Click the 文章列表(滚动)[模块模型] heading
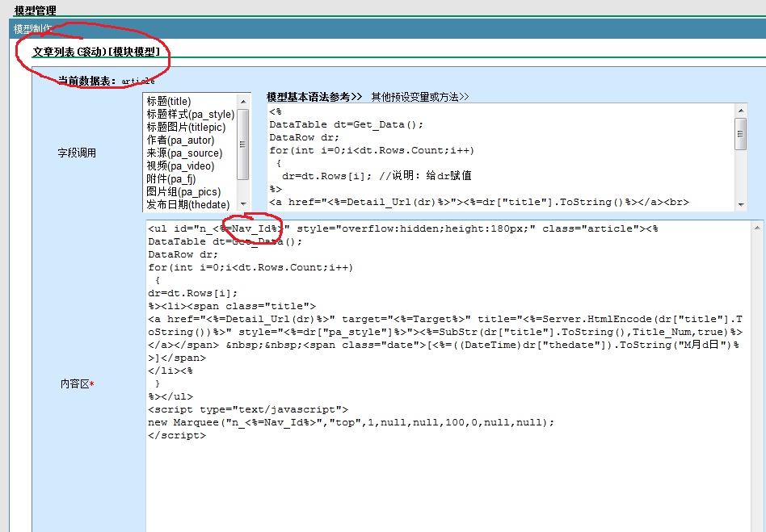Screen dimensions: 766x532 pyautogui.click(x=95, y=52)
